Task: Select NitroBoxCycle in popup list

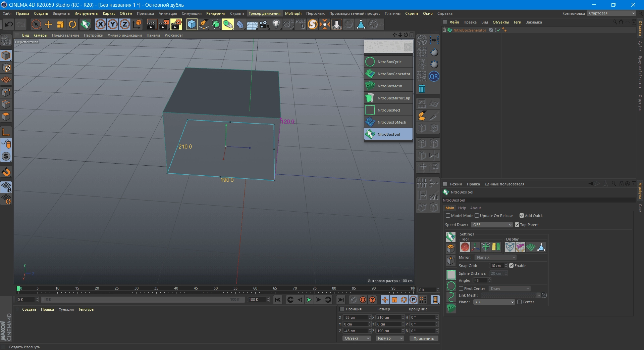Action: (x=388, y=62)
